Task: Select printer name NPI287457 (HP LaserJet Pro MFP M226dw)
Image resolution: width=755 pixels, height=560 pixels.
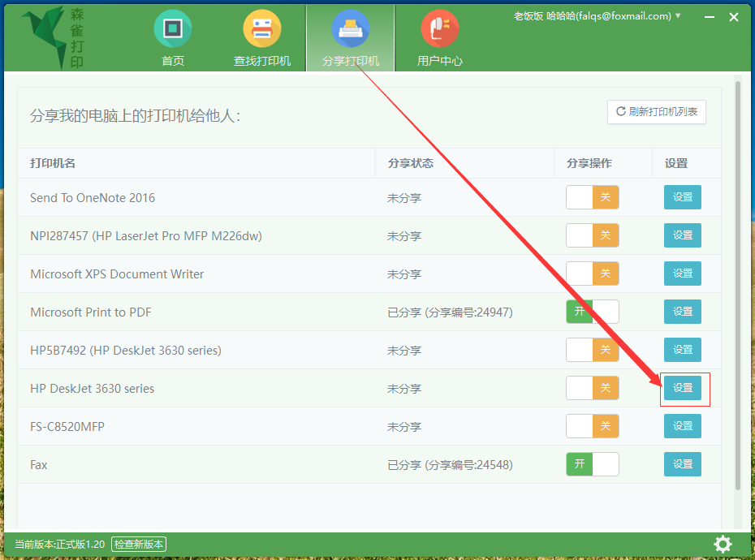Action: (146, 236)
